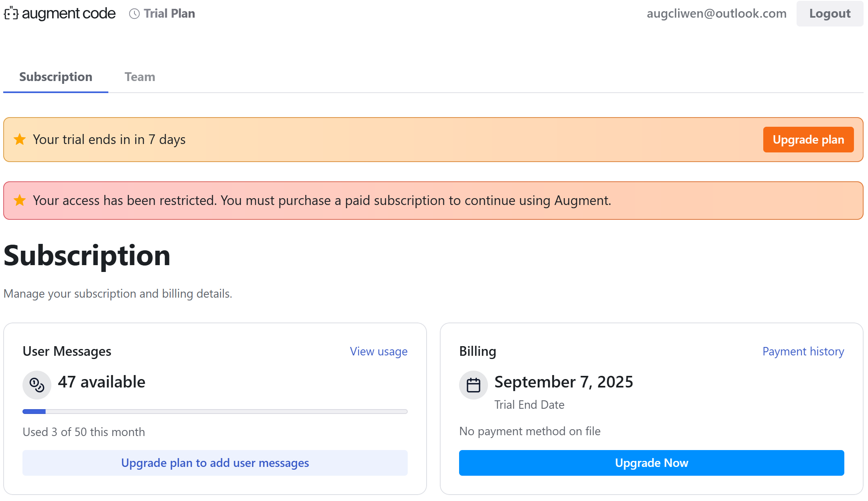The image size is (868, 501).
Task: Open the Payment history link
Action: [x=803, y=351]
